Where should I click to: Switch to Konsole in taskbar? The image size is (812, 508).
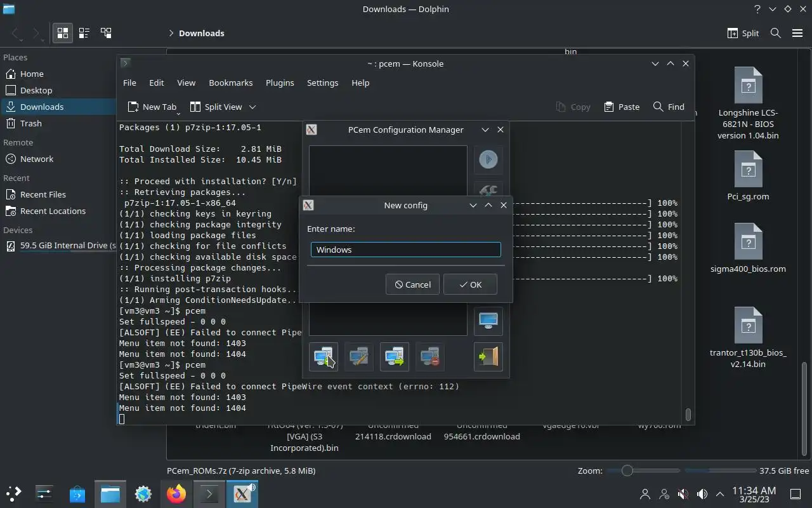(209, 493)
